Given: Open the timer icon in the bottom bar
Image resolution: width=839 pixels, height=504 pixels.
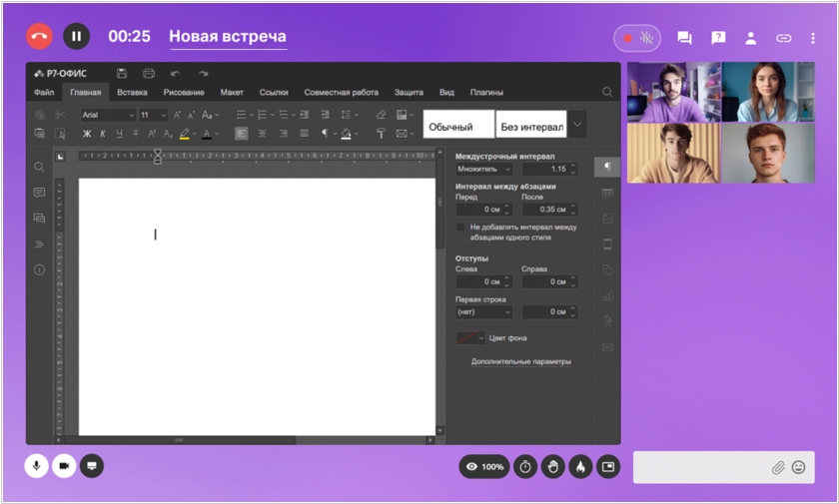Looking at the screenshot, I should coord(525,466).
